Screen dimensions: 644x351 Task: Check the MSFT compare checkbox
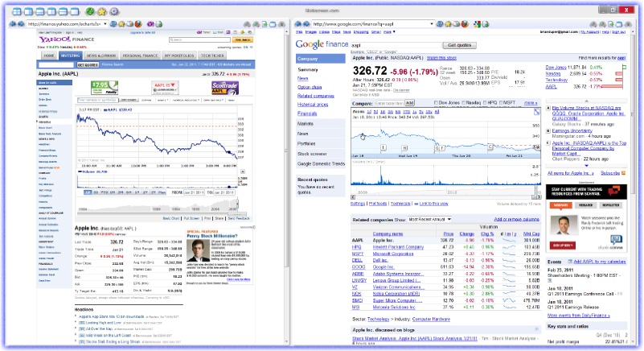[x=501, y=102]
